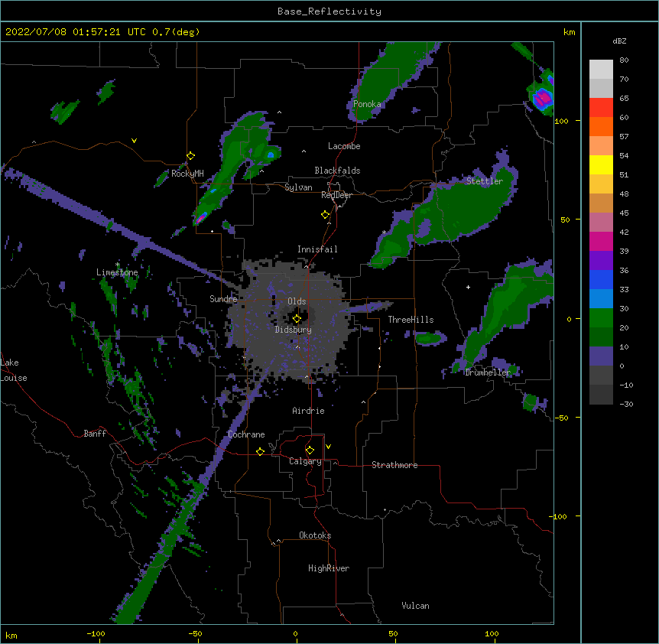Click the Base_Reflectivity title
This screenshot has height=644, width=659.
pos(329,11)
